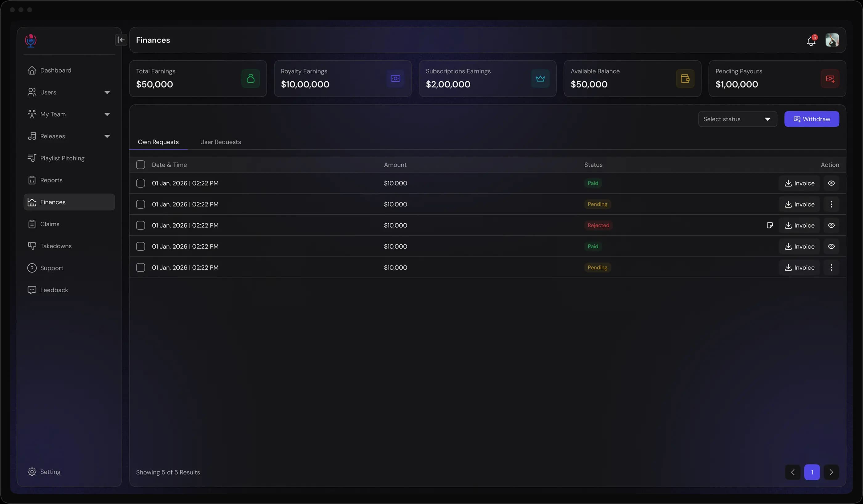The width and height of the screenshot is (863, 504).
Task: Click the Date & Time column header
Action: point(169,165)
